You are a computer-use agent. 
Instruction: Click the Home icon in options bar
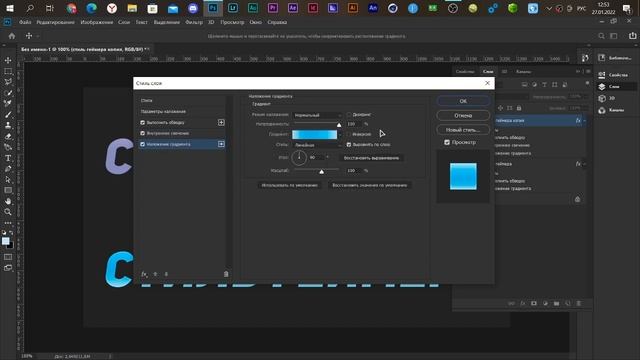(12, 36)
